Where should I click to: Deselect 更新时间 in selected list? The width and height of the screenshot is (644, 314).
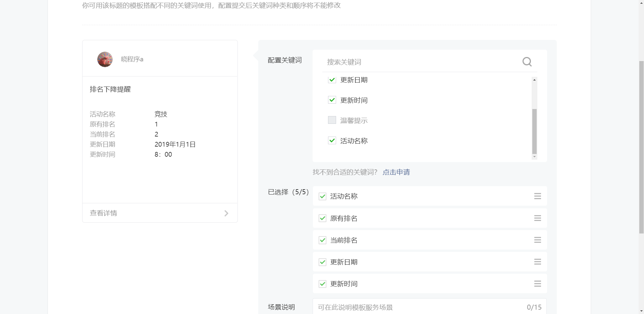coord(322,284)
